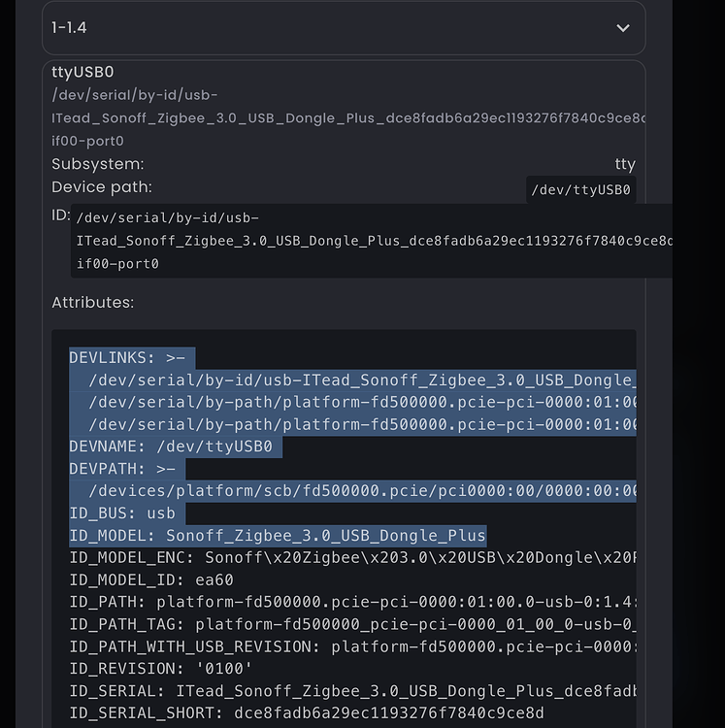This screenshot has height=728, width=725.
Task: Click the tty subsystem value
Action: click(625, 164)
